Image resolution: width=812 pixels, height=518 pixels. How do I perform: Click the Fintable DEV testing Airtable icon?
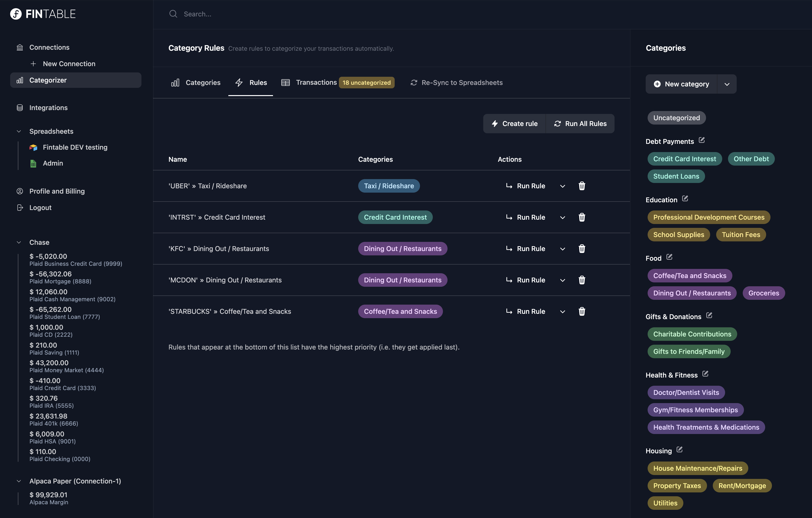click(33, 147)
